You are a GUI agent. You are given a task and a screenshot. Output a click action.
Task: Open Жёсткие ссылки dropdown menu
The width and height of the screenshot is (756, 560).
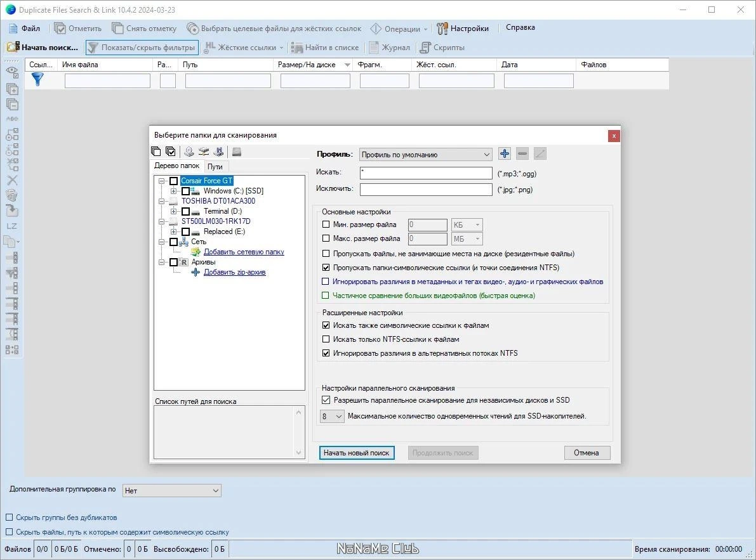pyautogui.click(x=244, y=47)
